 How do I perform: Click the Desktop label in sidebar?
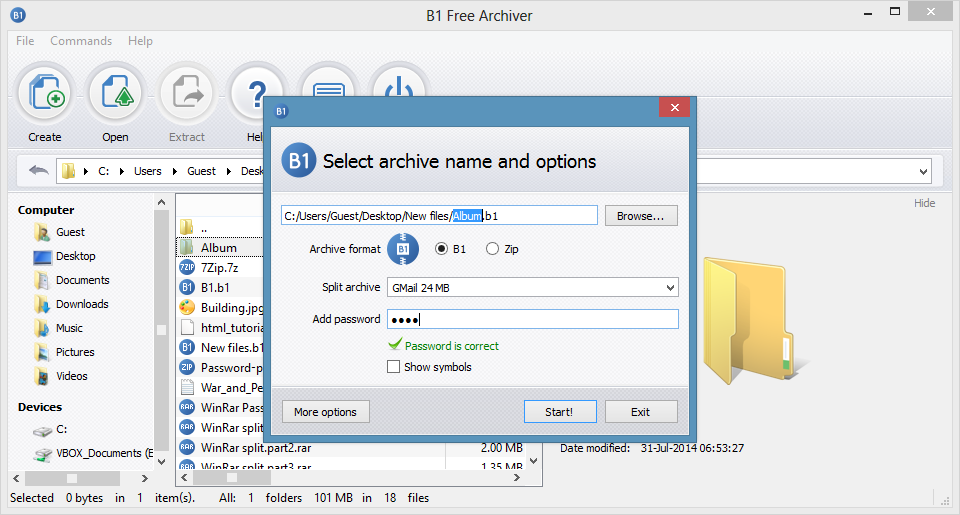[x=76, y=256]
